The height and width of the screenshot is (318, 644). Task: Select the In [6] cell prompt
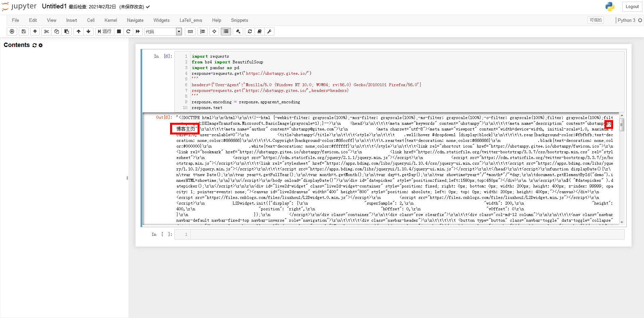163,56
